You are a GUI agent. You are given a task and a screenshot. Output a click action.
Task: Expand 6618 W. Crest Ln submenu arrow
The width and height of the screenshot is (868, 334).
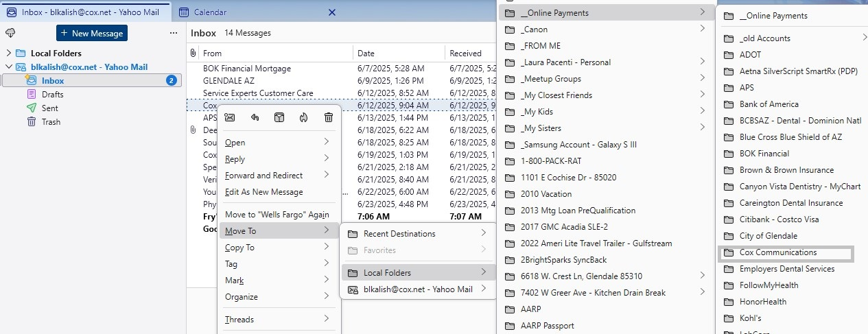tap(703, 276)
